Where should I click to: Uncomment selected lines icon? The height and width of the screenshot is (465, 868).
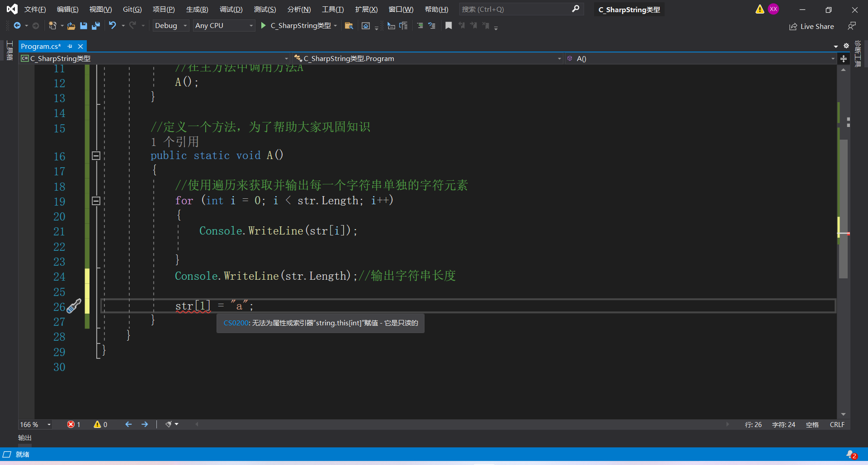point(432,26)
